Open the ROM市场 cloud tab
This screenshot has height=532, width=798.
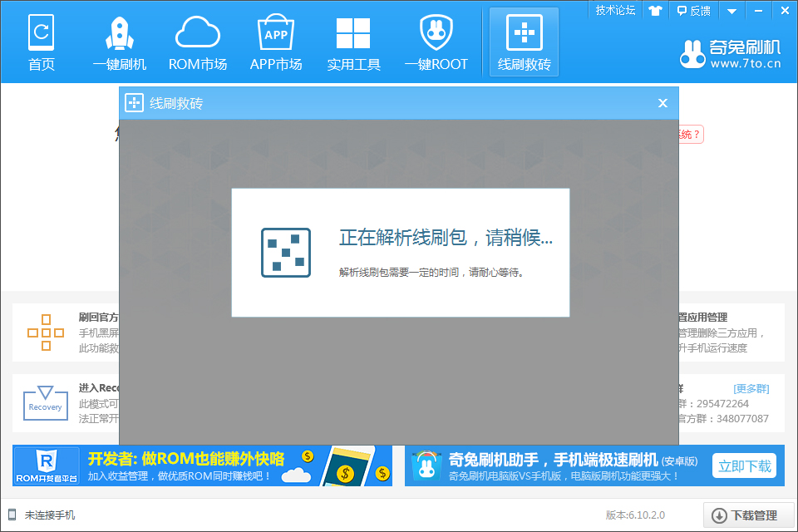pyautogui.click(x=198, y=42)
